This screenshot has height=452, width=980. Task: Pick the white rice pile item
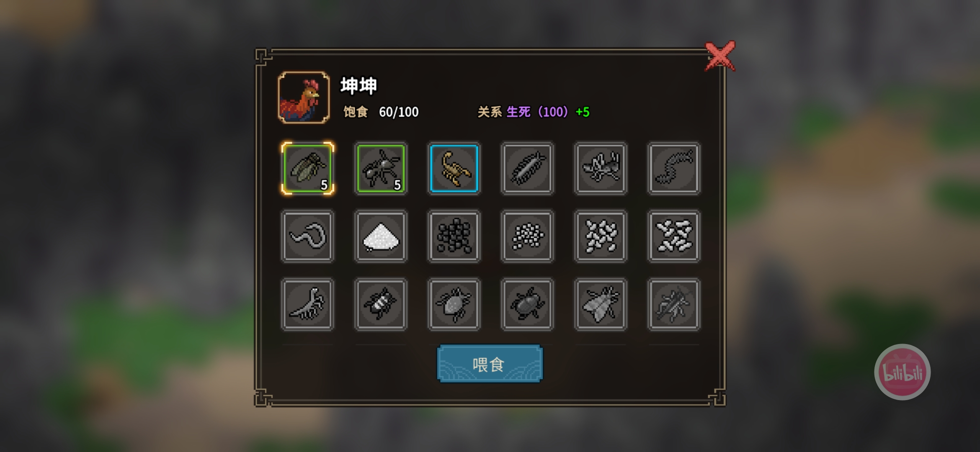pyautogui.click(x=381, y=236)
